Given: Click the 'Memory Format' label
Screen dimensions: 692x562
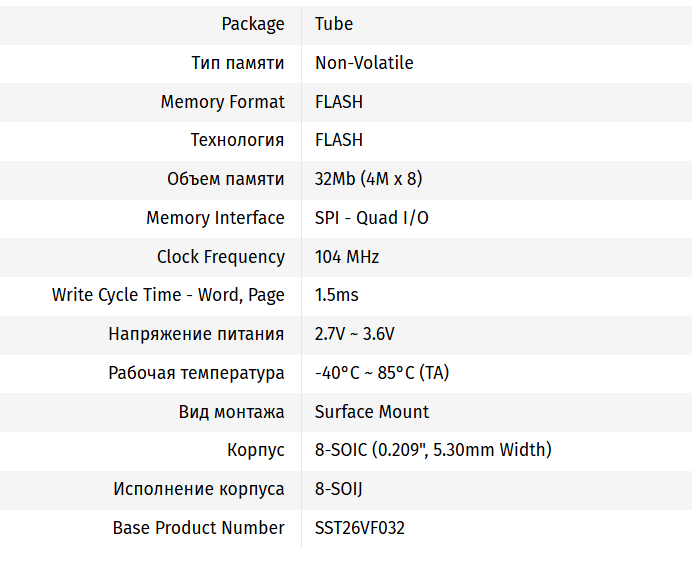Looking at the screenshot, I should click(222, 102).
